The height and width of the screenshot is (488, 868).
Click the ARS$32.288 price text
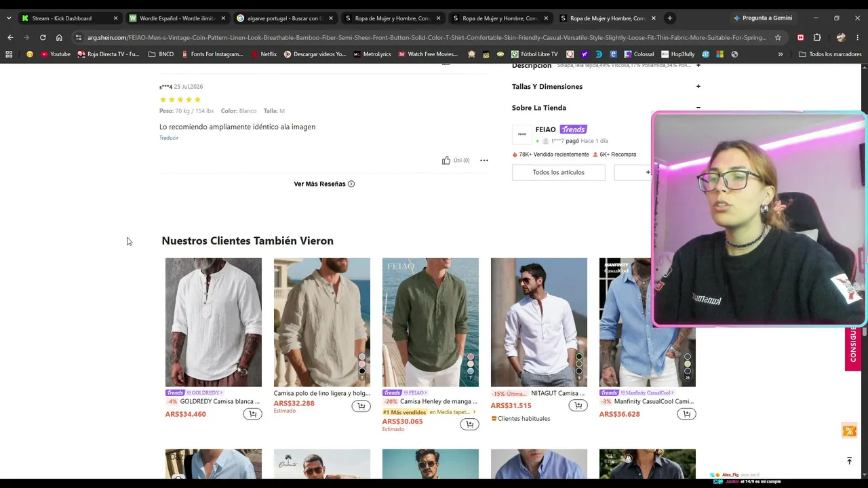(x=294, y=403)
